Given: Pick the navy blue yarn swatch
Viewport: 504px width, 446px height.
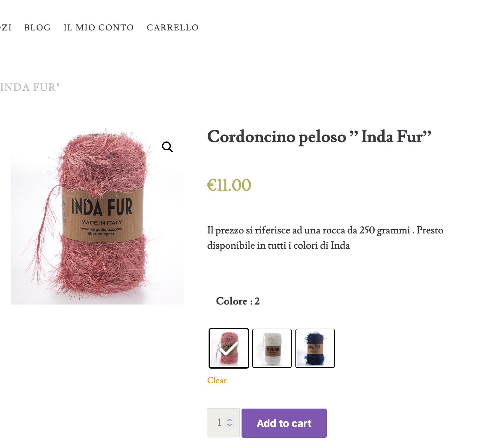Looking at the screenshot, I should (x=315, y=348).
